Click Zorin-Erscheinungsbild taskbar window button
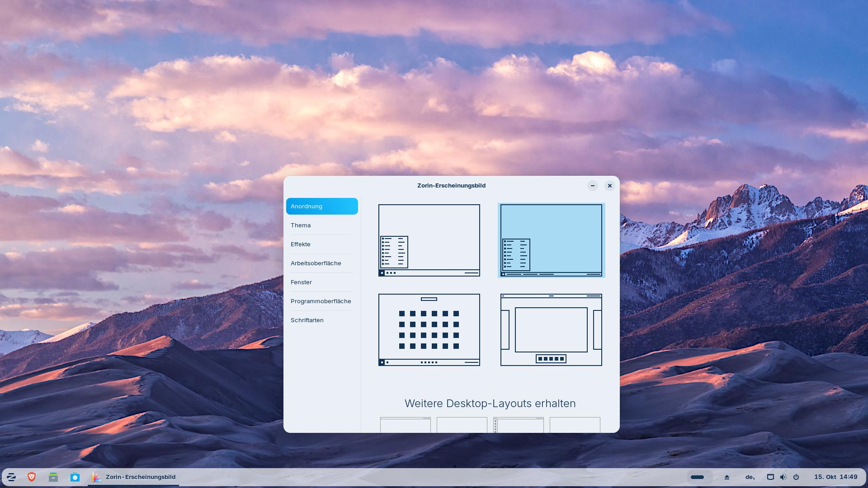The image size is (868, 488). click(x=134, y=477)
